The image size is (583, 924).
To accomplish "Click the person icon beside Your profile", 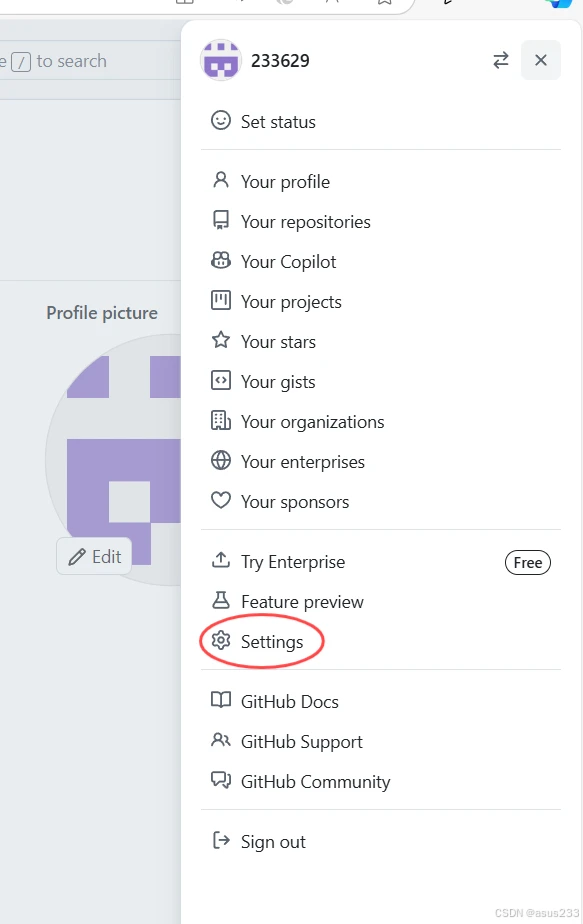I will (220, 180).
